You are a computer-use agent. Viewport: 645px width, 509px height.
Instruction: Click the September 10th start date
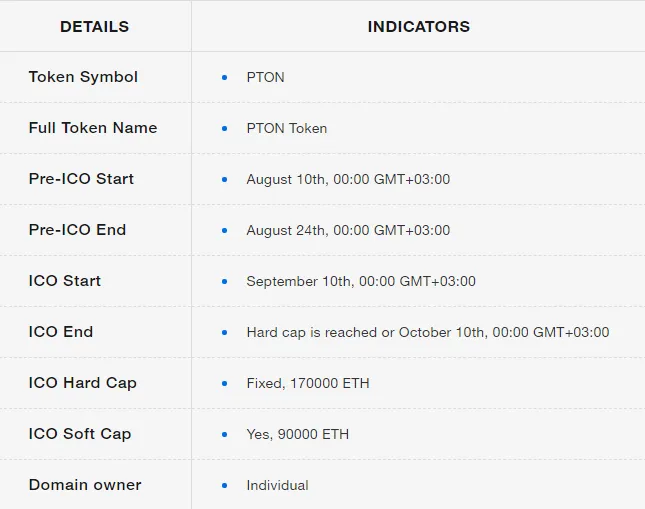tap(361, 281)
